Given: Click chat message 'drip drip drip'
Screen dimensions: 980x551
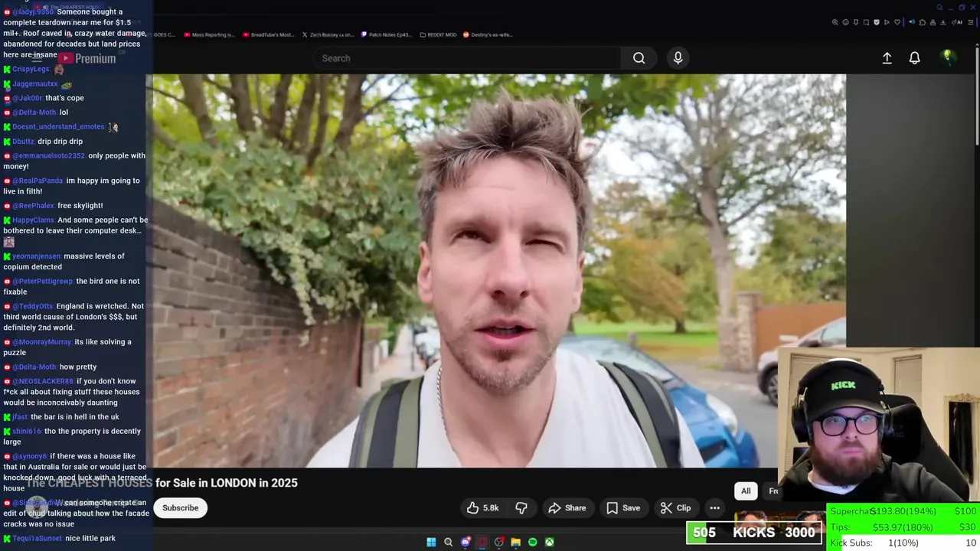Looking at the screenshot, I should coord(60,142).
